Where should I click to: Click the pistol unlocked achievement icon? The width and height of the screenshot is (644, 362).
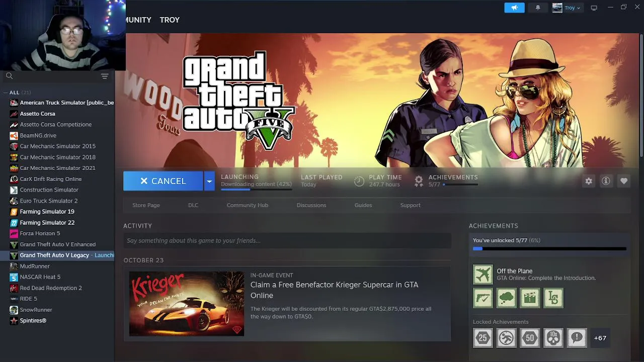[482, 298]
